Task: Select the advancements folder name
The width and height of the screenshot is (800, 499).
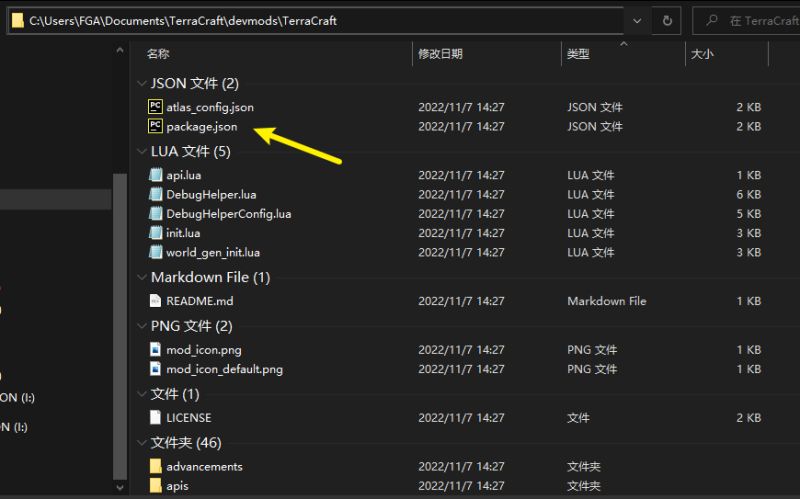Action: 204,466
